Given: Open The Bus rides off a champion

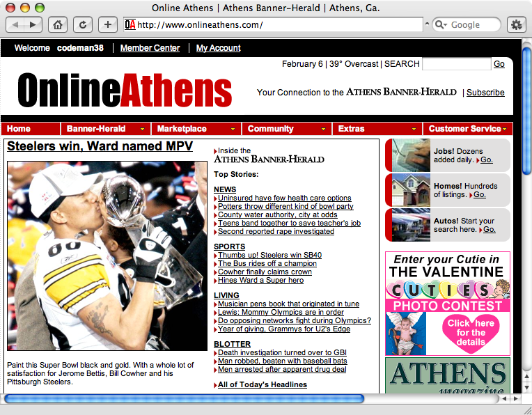Looking at the screenshot, I should click(267, 263).
